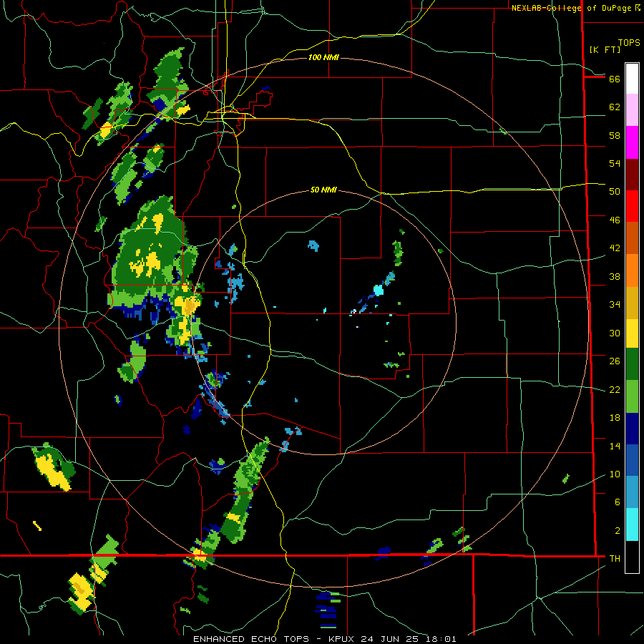644x644 pixels.
Task: Select the light green legend swatch
Action: (632, 396)
